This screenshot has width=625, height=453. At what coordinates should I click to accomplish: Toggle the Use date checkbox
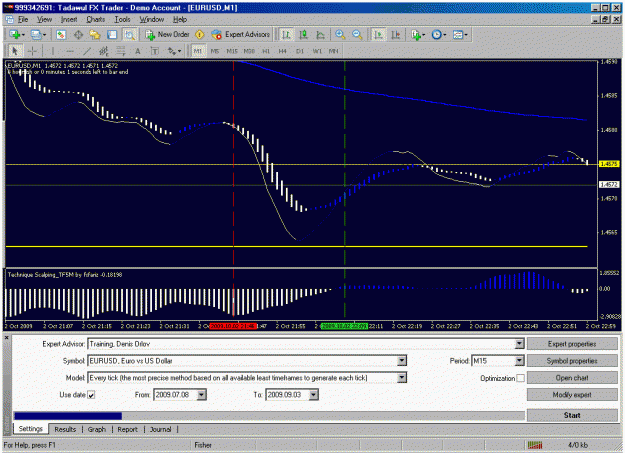(x=91, y=395)
